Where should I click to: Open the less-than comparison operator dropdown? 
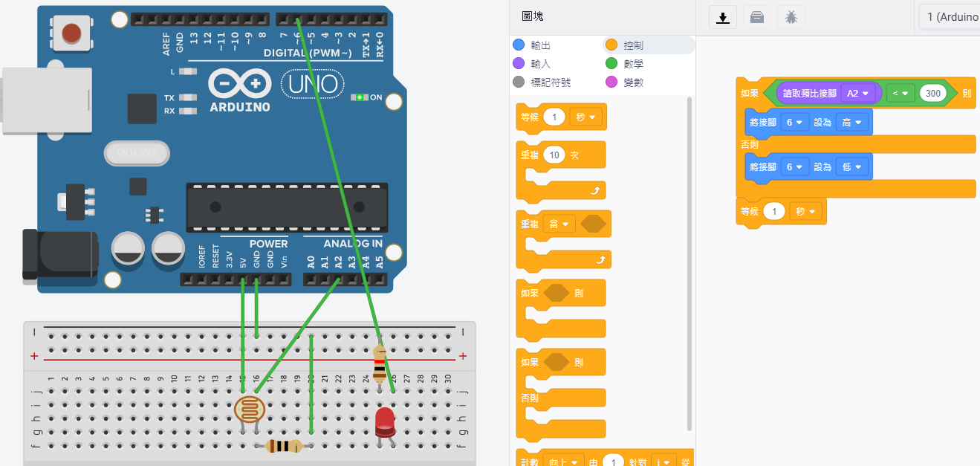click(x=901, y=94)
